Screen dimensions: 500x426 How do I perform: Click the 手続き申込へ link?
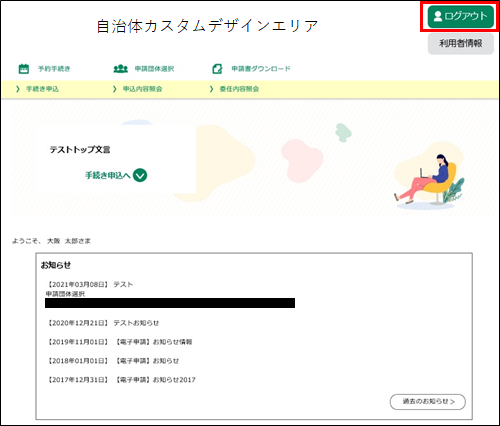[108, 175]
